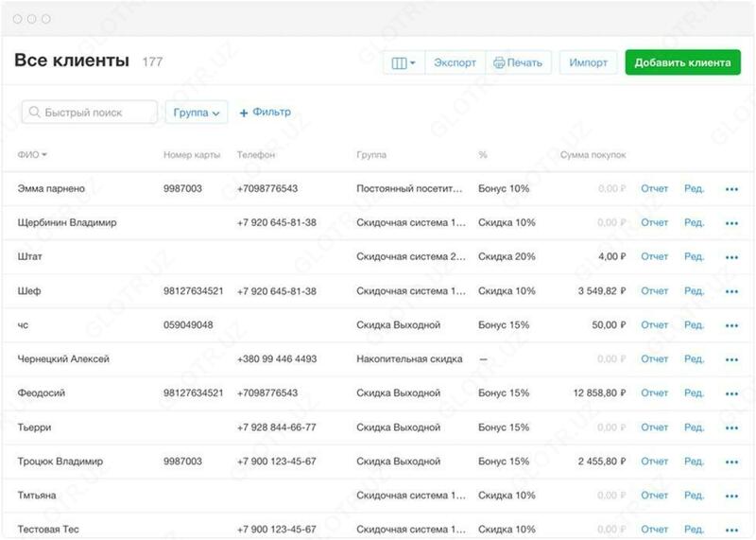Click Скидка 20% cell
Viewport: 756px width, 540px height.
(507, 256)
